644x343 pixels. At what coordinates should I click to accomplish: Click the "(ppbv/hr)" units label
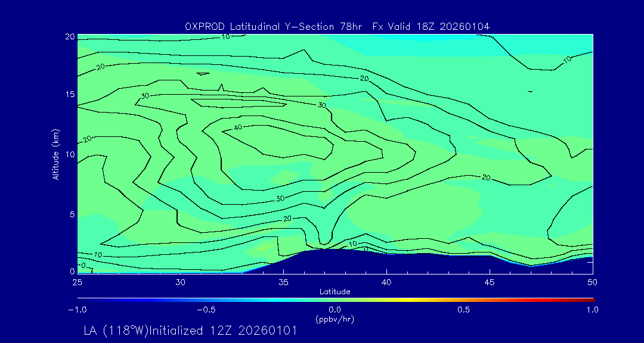click(335, 319)
